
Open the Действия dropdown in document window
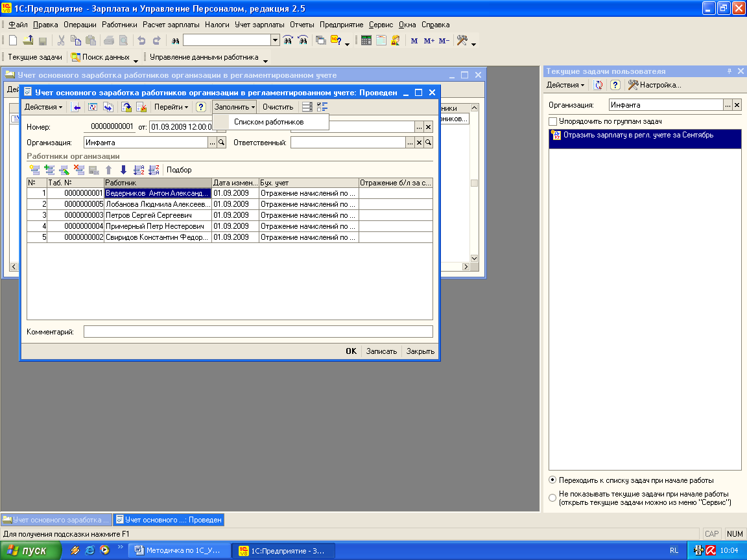(x=43, y=107)
